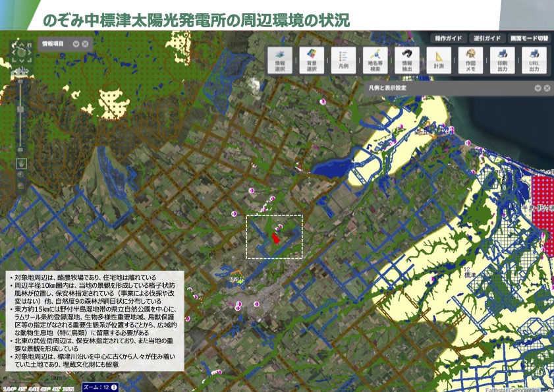Open the 逆引ガイド guide
This screenshot has height=392, width=554.
tap(487, 38)
